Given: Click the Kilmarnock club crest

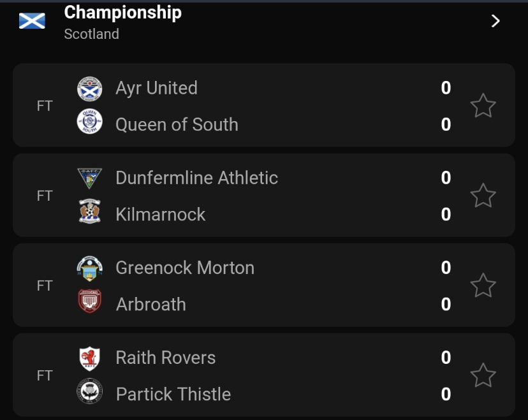Looking at the screenshot, I should click(x=90, y=212).
